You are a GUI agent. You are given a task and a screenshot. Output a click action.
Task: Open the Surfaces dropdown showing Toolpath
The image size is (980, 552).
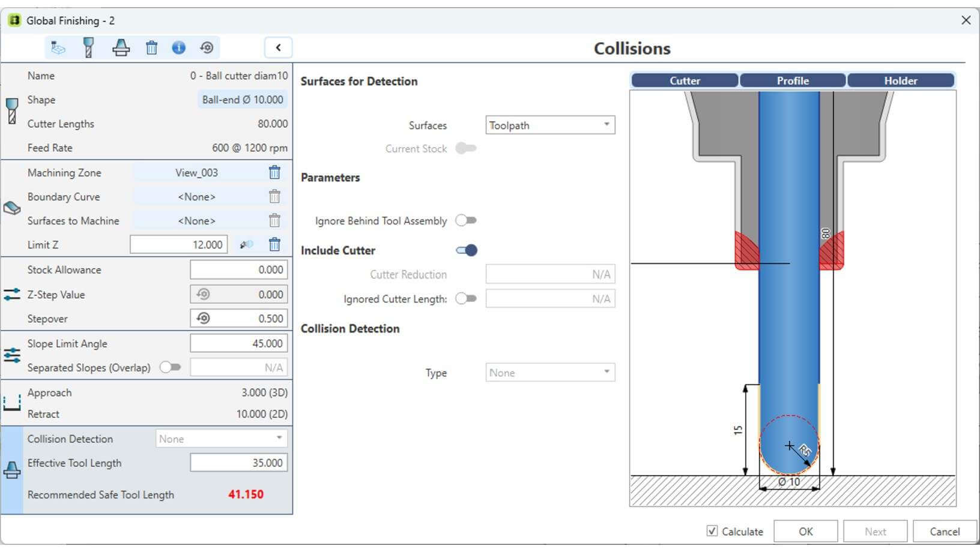pos(550,125)
